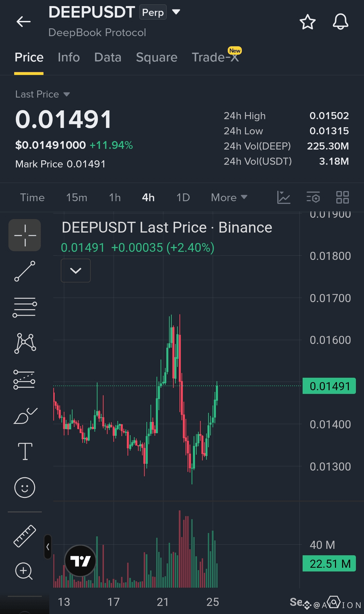This screenshot has height=614, width=364.
Task: Select the trend line drawing tool
Action: [x=25, y=271]
